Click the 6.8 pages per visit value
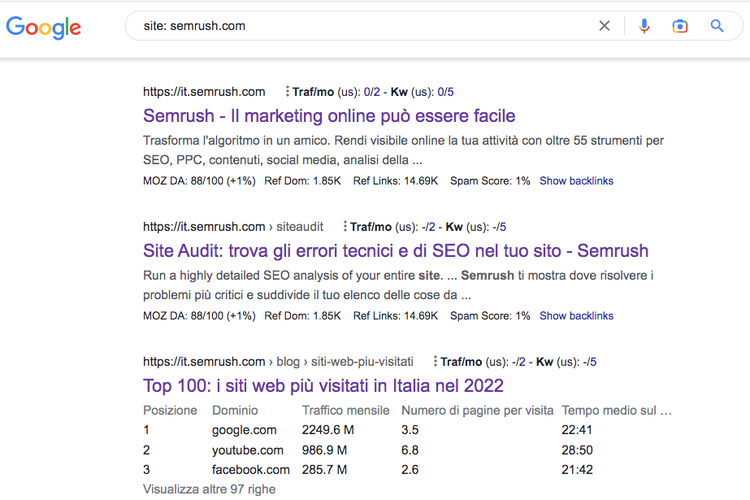Viewport: 750px width, 500px height. [410, 450]
